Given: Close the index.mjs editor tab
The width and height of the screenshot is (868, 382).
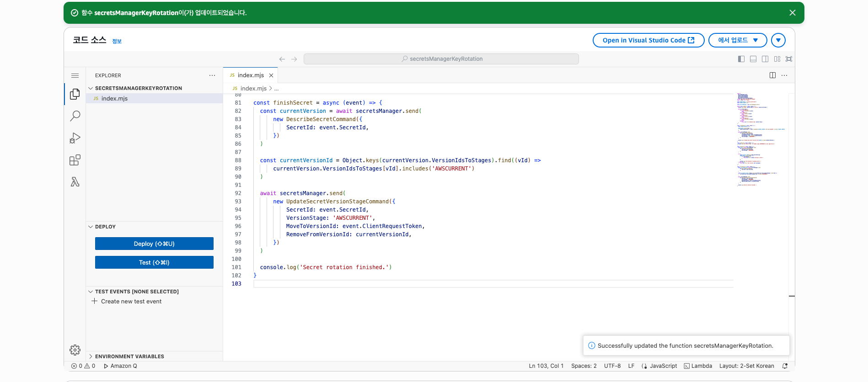Looking at the screenshot, I should 271,75.
